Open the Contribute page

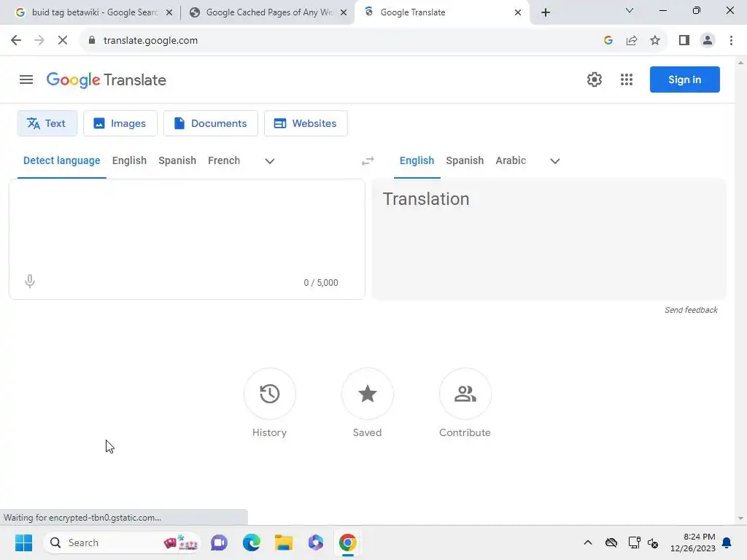point(465,394)
